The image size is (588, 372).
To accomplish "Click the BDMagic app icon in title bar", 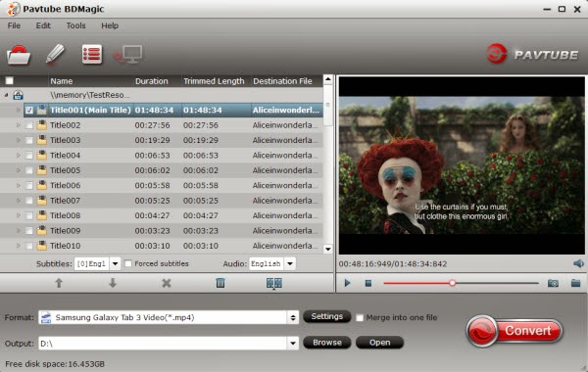I will coord(13,9).
